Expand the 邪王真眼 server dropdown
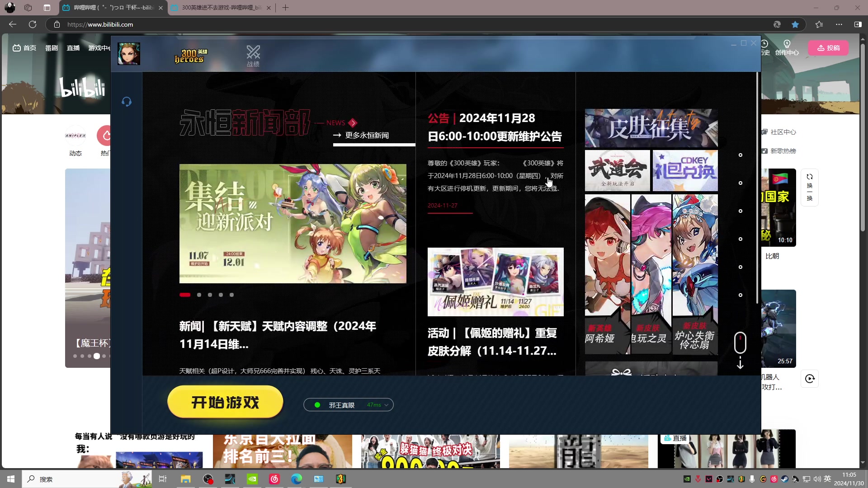The image size is (868, 488). pos(349,405)
